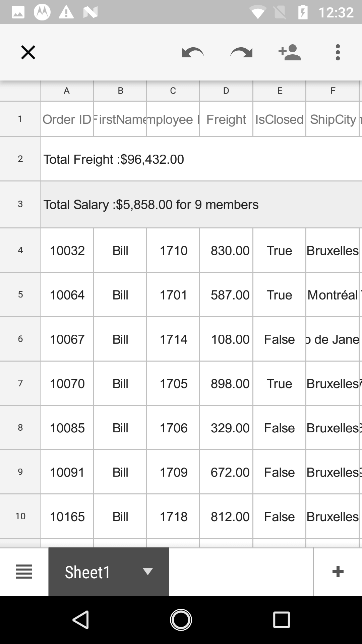Tap the redo arrow

tap(241, 53)
